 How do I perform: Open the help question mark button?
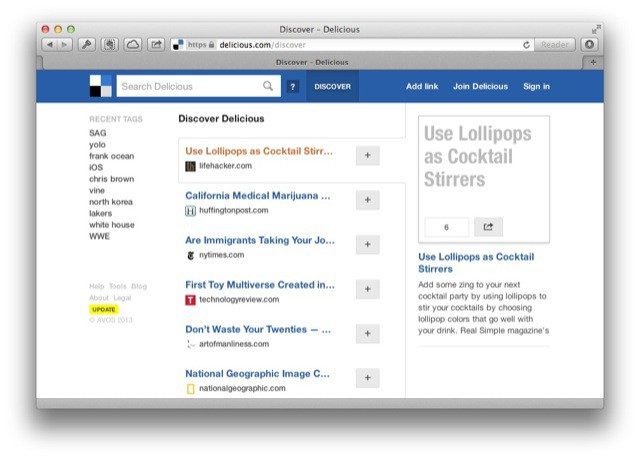[293, 87]
